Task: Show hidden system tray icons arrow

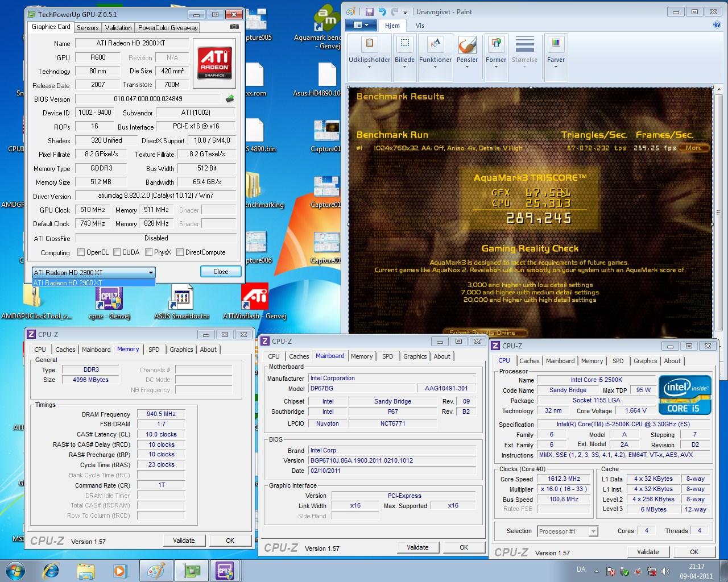Action: (x=598, y=571)
